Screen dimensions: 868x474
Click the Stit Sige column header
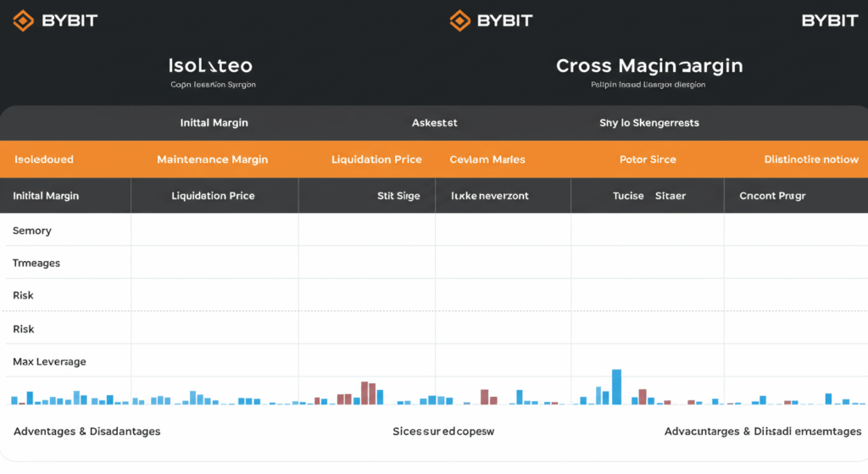coord(398,196)
